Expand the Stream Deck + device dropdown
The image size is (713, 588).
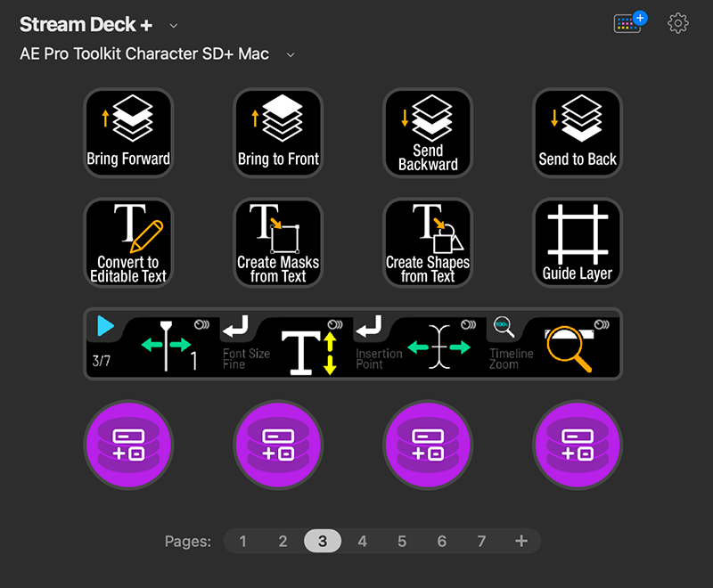point(173,26)
